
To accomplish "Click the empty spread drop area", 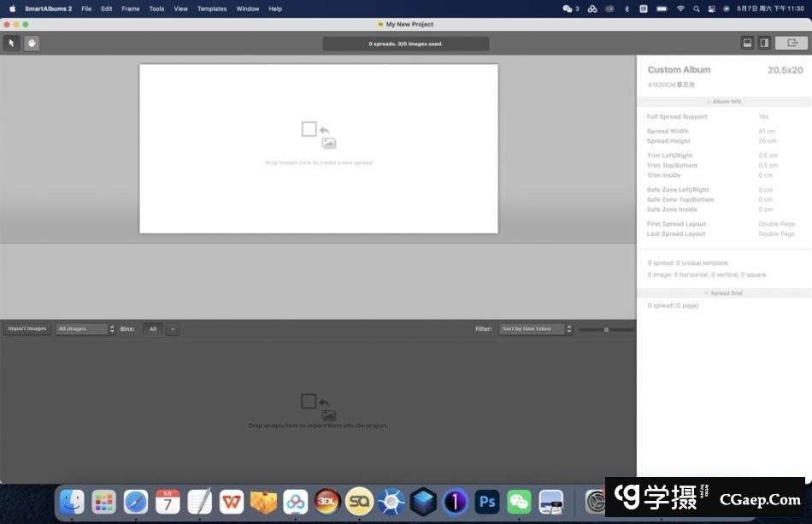I will (x=319, y=148).
